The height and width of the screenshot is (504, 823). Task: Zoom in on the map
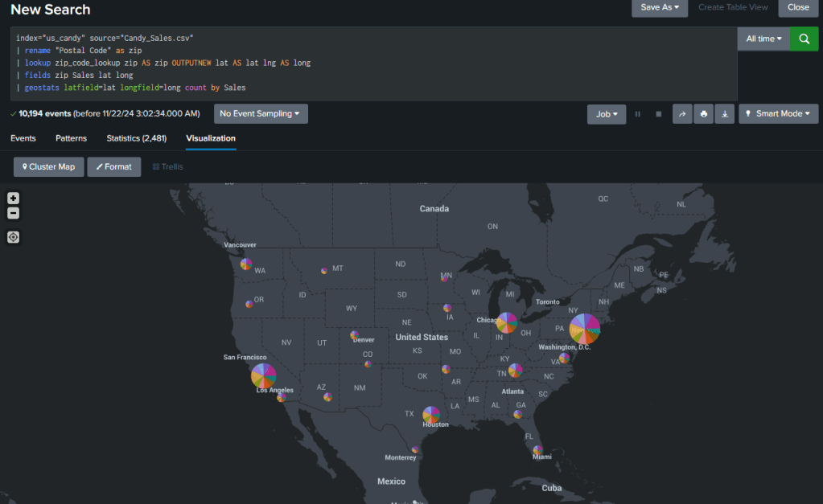click(13, 199)
